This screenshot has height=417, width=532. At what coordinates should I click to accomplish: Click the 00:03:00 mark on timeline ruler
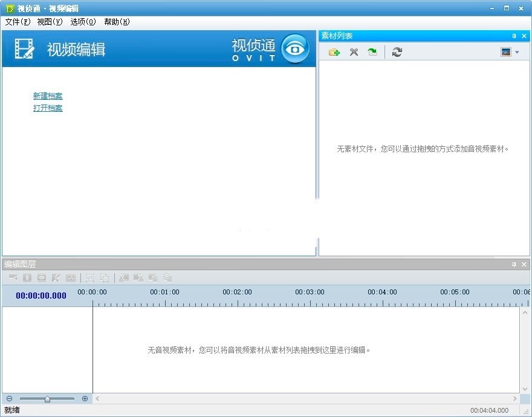310,292
